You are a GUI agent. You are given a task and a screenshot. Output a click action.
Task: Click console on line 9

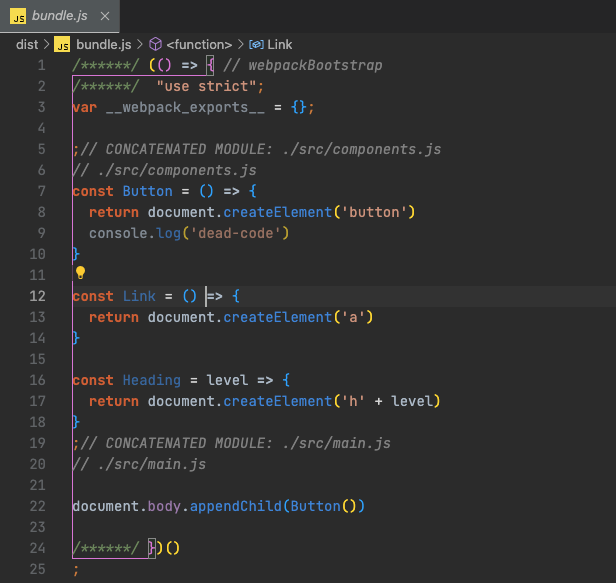pos(118,233)
